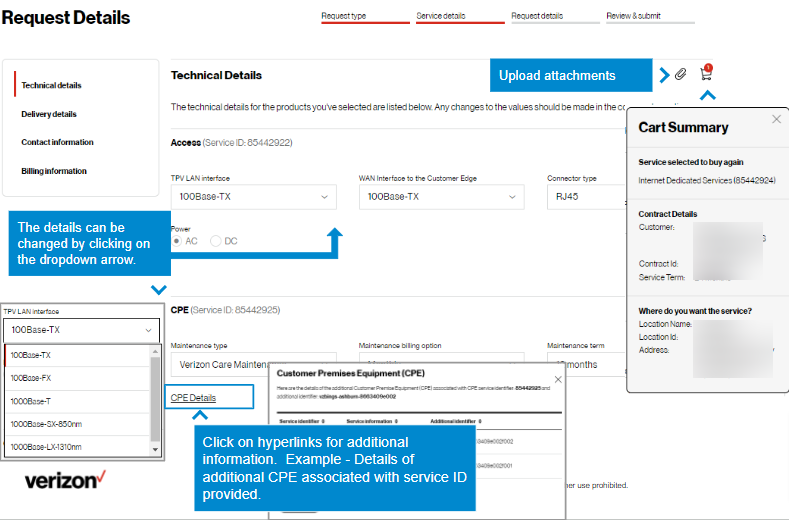Choose 1000Base-SX-850nm from the list
This screenshot has height=520, width=789.
[77, 424]
